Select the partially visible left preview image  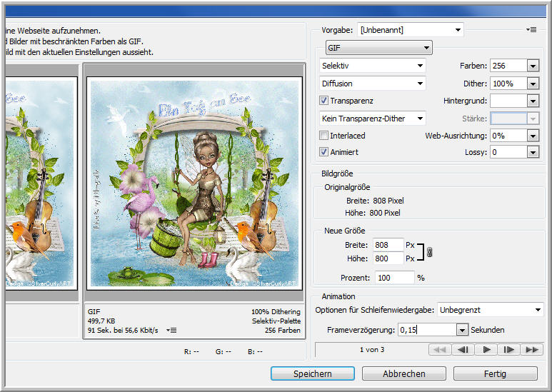41,184
